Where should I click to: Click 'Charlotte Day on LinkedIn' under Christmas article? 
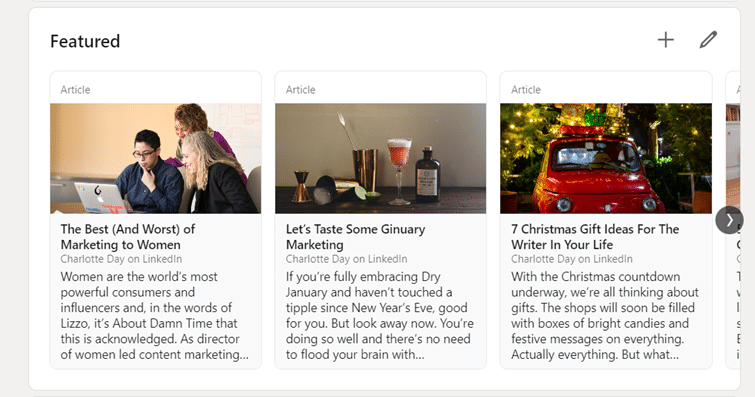click(572, 259)
